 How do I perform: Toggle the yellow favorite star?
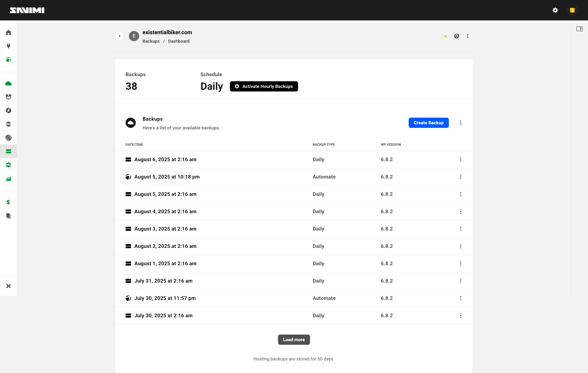point(445,36)
